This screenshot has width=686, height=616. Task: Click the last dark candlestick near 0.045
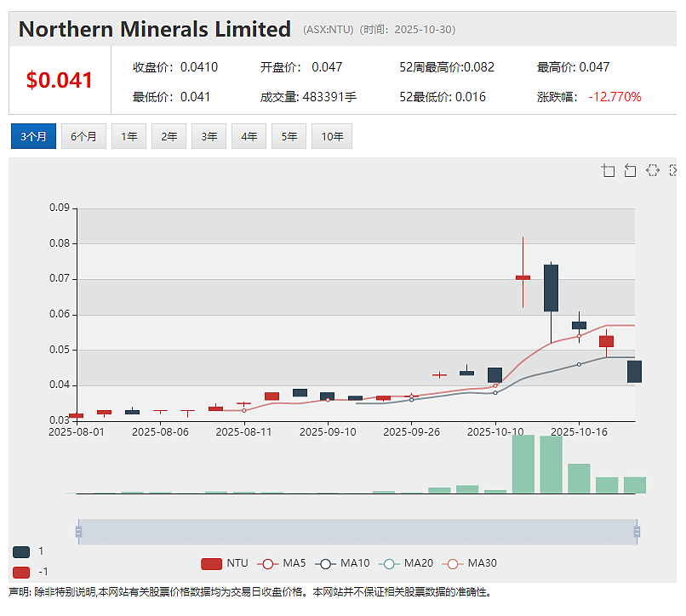tap(634, 372)
